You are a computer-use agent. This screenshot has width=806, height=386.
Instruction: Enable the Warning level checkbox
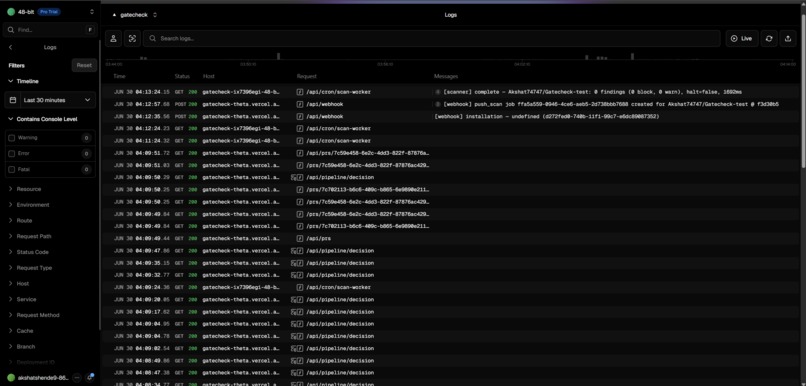[12, 138]
